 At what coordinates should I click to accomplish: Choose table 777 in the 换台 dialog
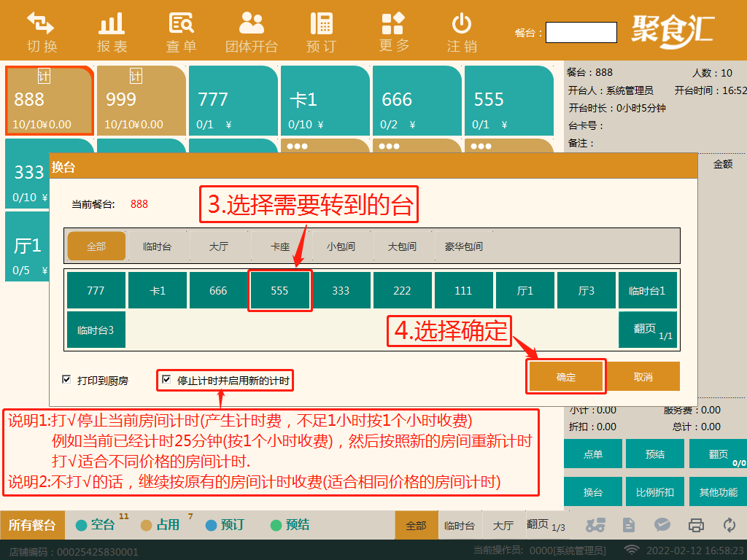(x=96, y=290)
